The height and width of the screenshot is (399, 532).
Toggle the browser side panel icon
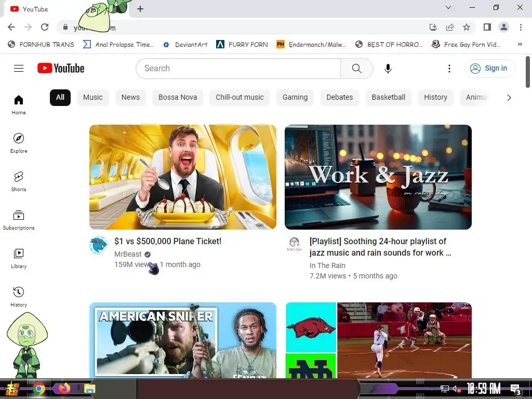[487, 27]
